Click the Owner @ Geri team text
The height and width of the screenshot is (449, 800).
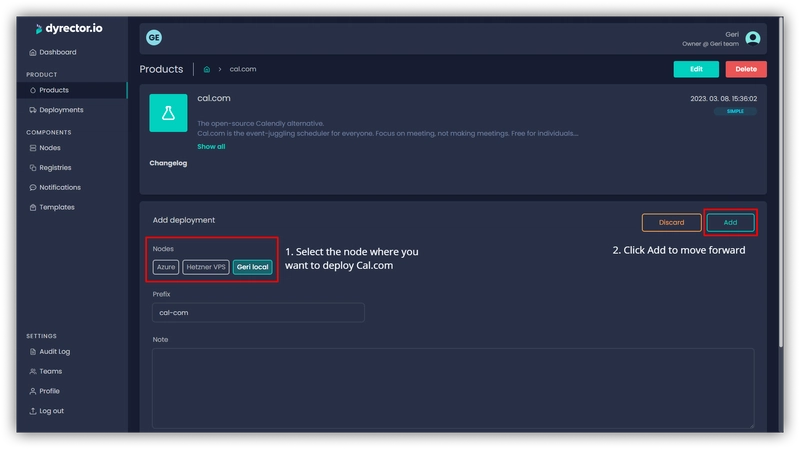[710, 44]
